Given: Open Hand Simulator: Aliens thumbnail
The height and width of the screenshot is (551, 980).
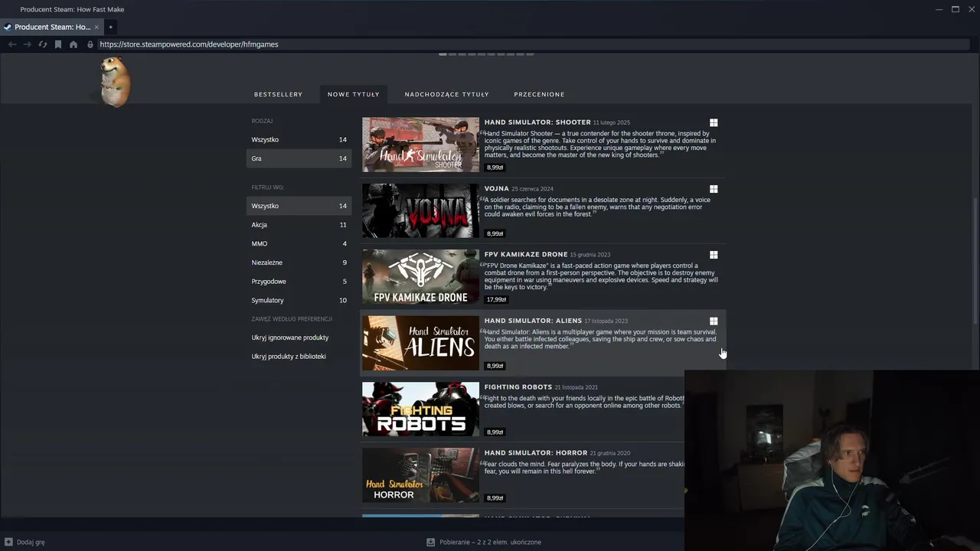Looking at the screenshot, I should 420,343.
